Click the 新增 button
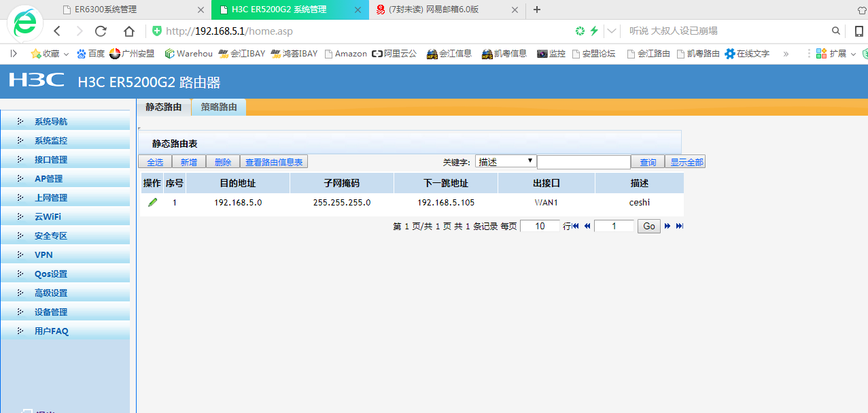Image resolution: width=868 pixels, height=413 pixels. 189,162
